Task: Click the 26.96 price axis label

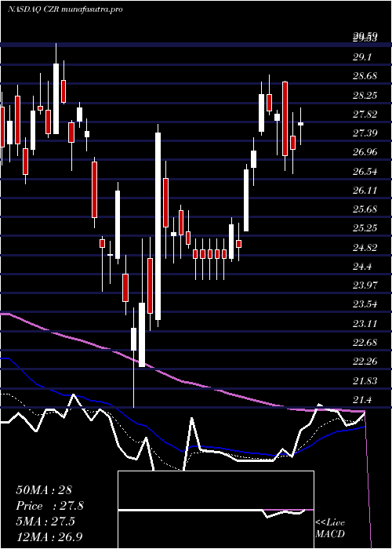Action: click(365, 152)
